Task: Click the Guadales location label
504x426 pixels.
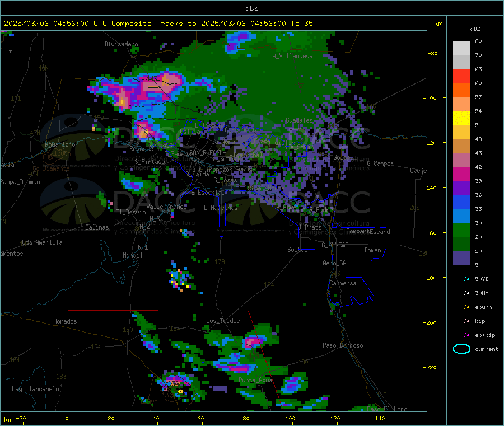Action: [299, 120]
